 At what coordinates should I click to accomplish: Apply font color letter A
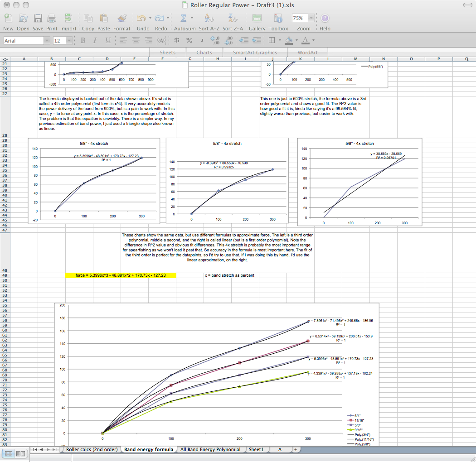(306, 40)
